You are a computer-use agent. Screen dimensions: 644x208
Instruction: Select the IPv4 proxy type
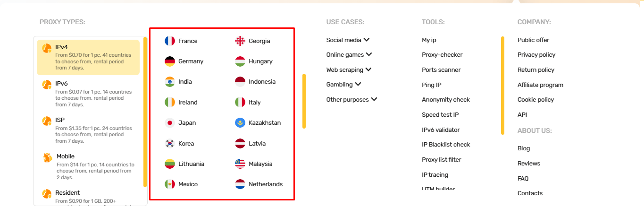point(88,57)
